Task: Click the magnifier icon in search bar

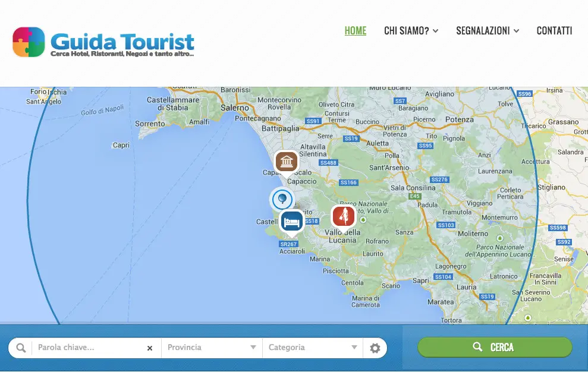Action: click(21, 348)
